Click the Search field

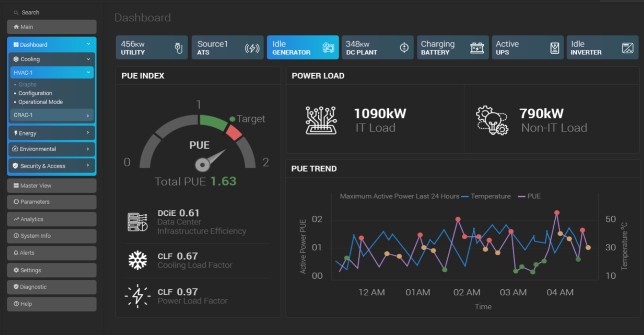pos(31,12)
